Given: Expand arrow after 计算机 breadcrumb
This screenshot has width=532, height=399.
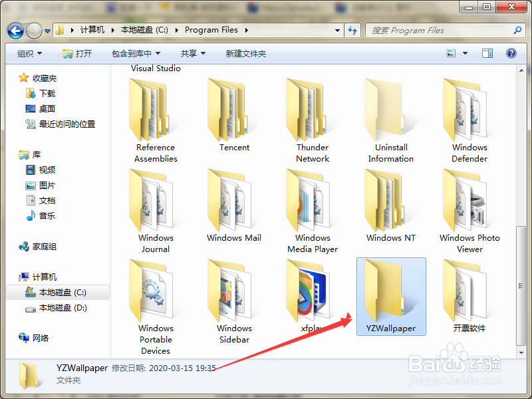Looking at the screenshot, I should pos(112,30).
